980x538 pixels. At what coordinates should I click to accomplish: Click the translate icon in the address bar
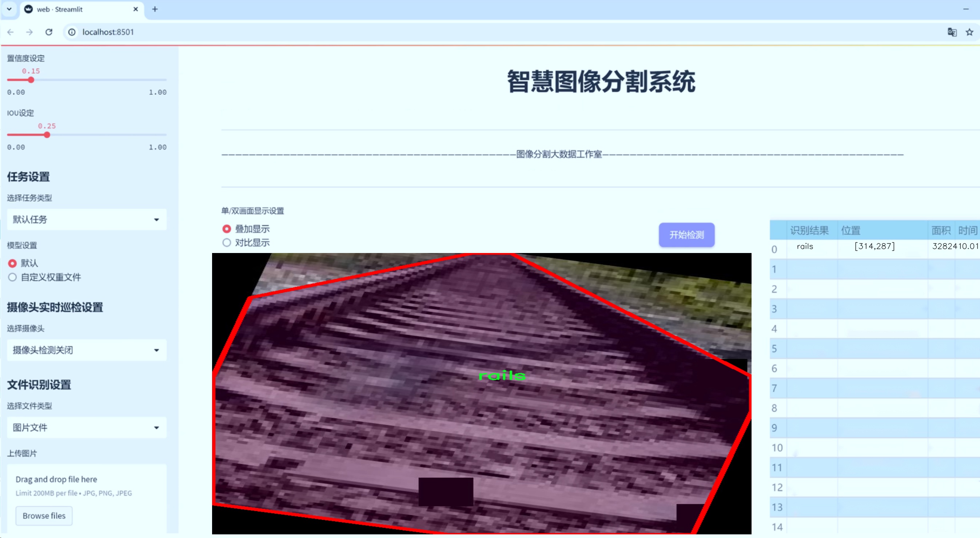click(952, 32)
